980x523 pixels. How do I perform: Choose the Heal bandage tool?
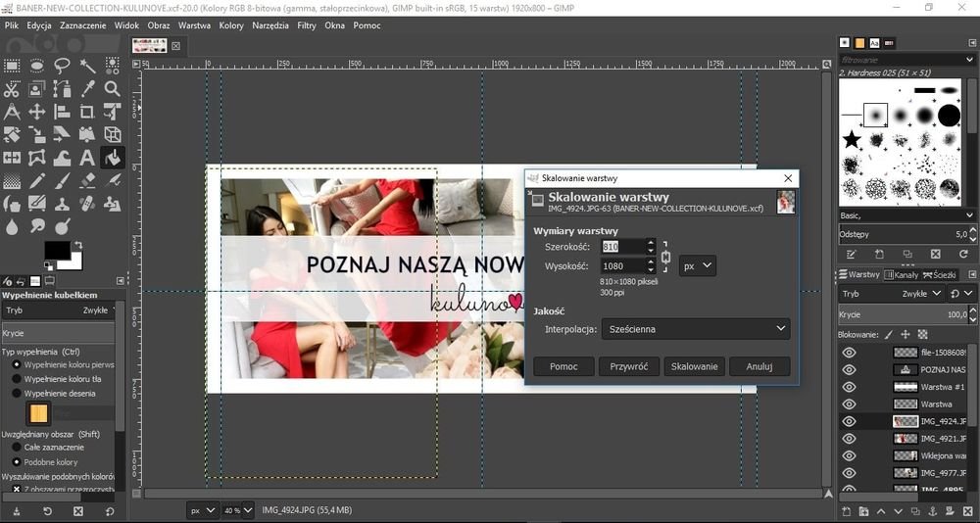click(x=87, y=204)
